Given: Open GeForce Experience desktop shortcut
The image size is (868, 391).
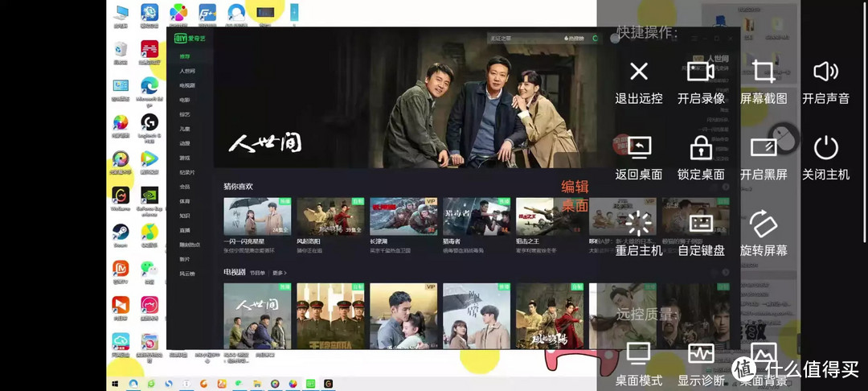Looking at the screenshot, I should click(149, 200).
